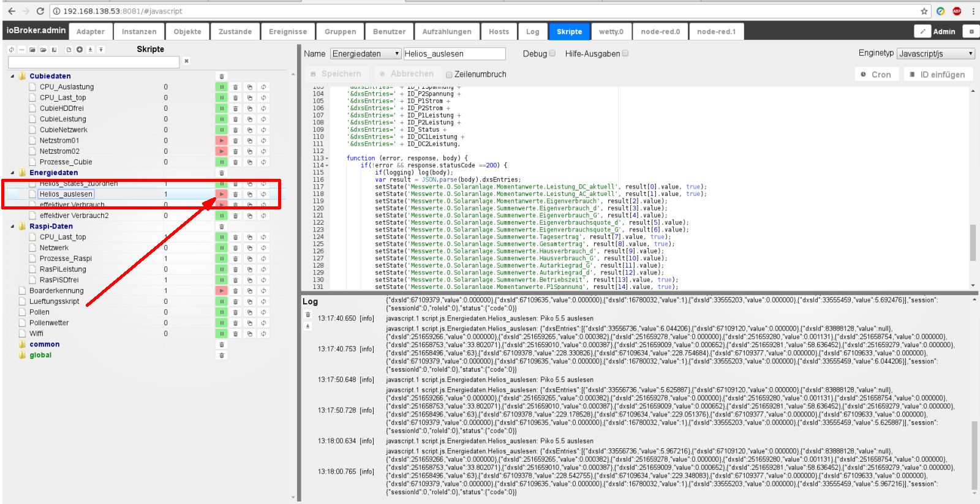Pause the effektiver Verbrauch2 script
980x504 pixels.
tap(221, 216)
